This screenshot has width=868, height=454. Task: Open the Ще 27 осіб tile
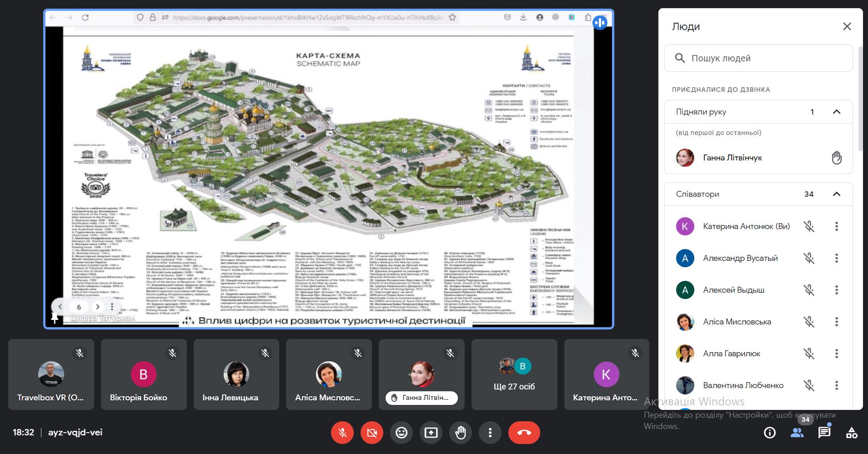[514, 374]
